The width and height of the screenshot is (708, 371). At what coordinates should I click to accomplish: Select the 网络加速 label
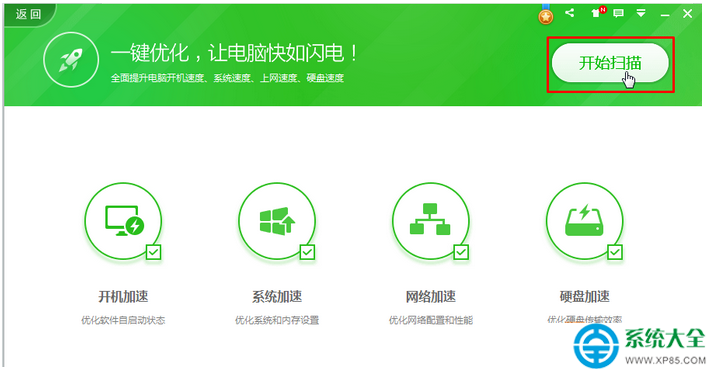[x=431, y=297]
